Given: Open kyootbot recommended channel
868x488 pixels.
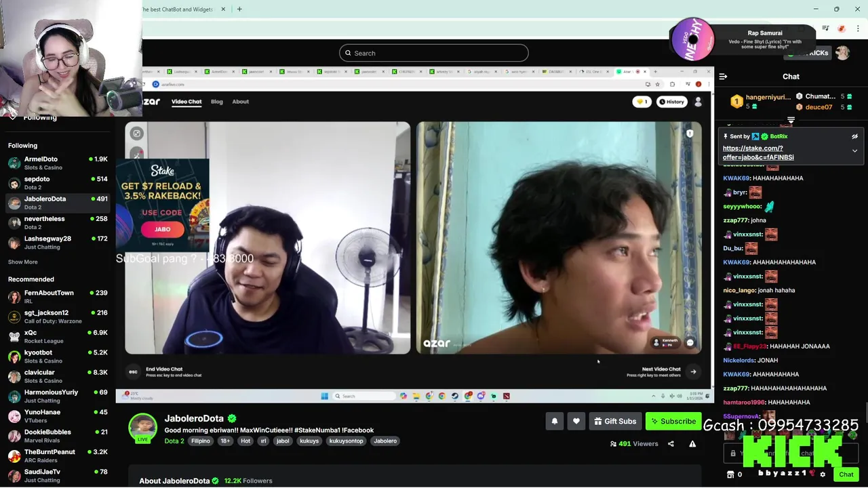Looking at the screenshot, I should point(58,357).
